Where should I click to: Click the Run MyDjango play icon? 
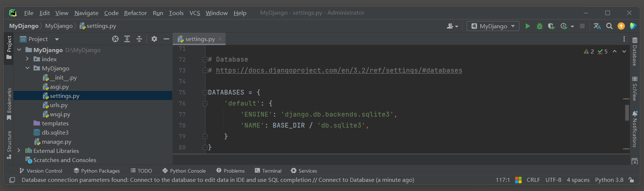528,26
